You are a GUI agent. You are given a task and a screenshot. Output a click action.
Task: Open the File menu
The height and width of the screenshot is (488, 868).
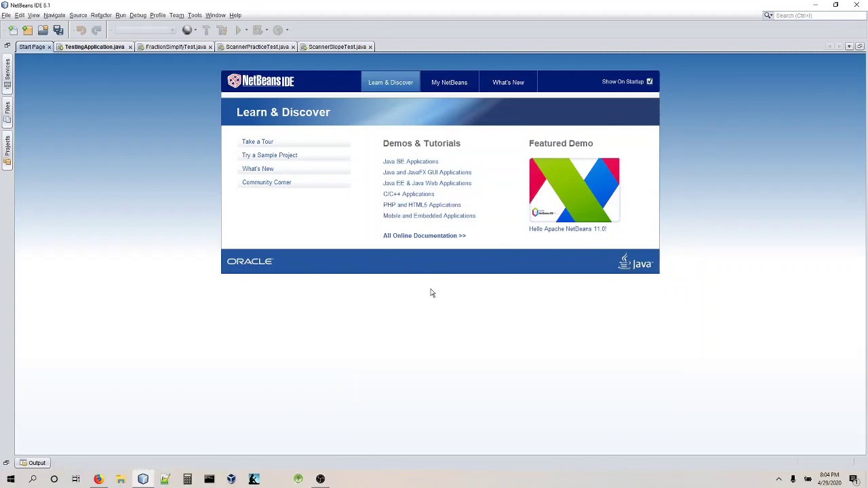point(6,15)
